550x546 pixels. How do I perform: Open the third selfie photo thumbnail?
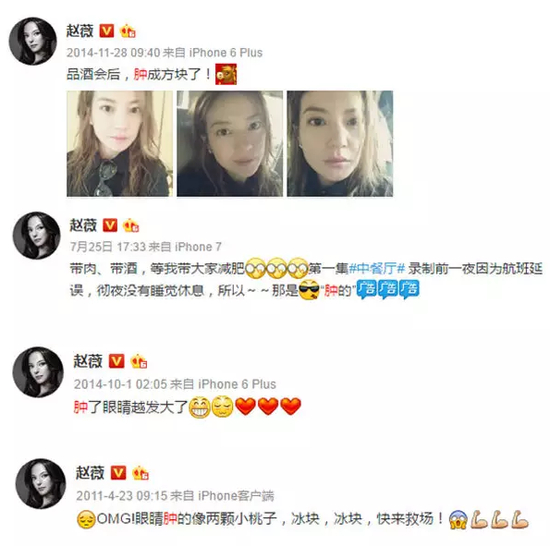pos(340,143)
